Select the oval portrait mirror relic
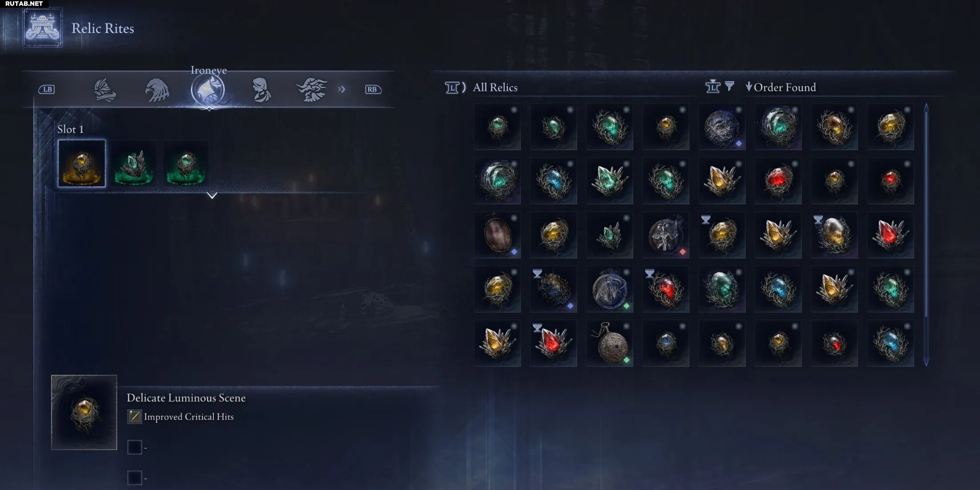 pos(498,235)
